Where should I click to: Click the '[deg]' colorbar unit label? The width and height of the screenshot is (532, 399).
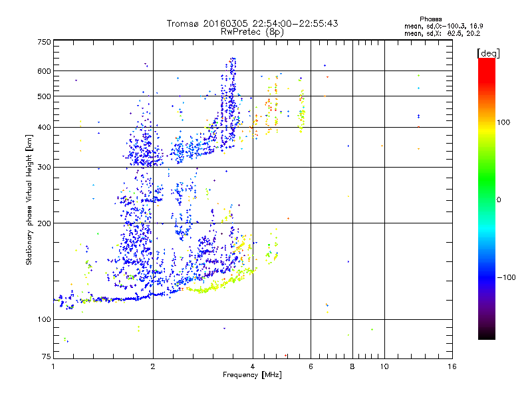[488, 53]
